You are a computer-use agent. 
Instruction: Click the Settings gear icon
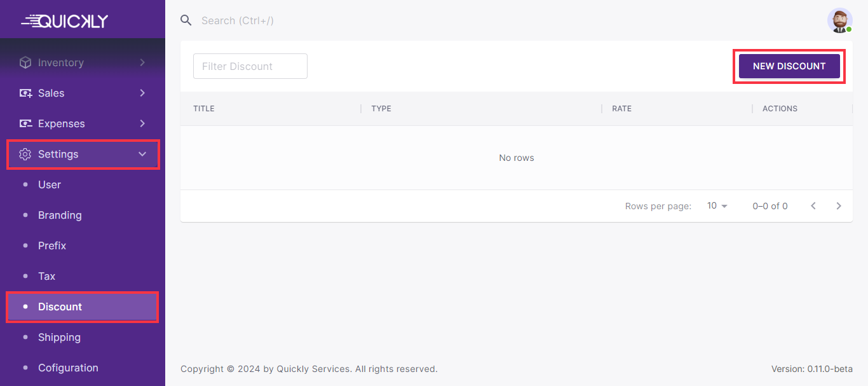point(25,154)
